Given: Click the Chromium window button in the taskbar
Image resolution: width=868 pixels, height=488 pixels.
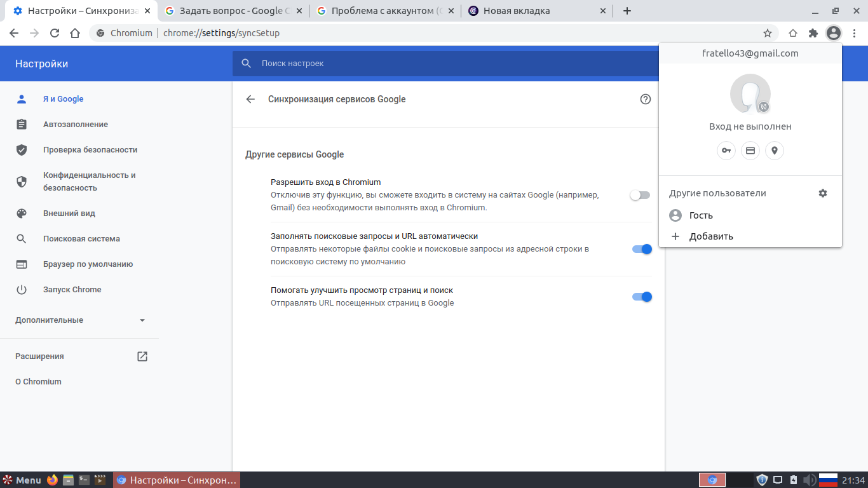Looking at the screenshot, I should pos(177,480).
